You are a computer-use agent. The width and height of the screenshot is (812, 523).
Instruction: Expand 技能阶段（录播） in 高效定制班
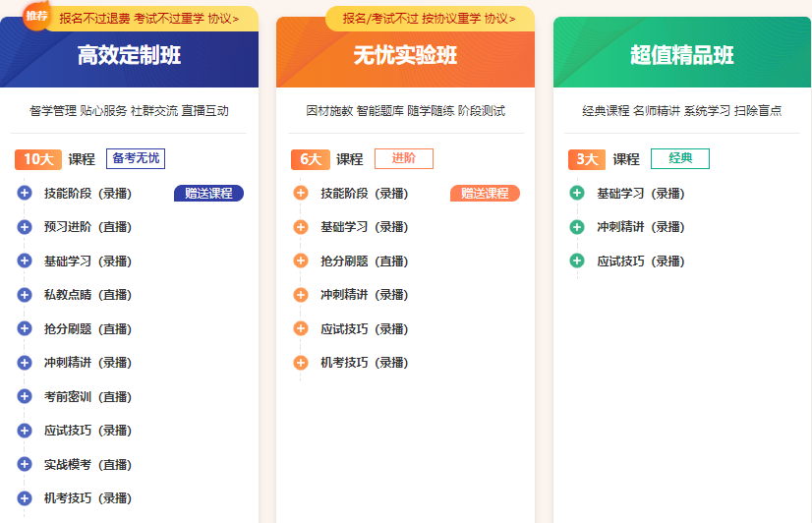click(x=25, y=194)
